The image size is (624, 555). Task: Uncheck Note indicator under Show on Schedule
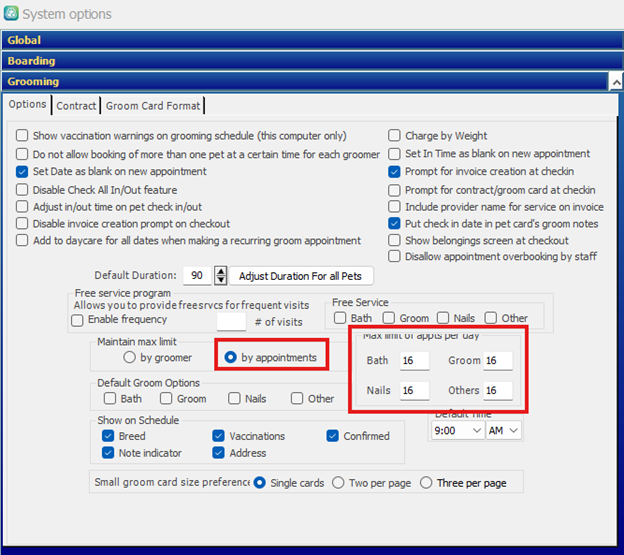click(108, 453)
